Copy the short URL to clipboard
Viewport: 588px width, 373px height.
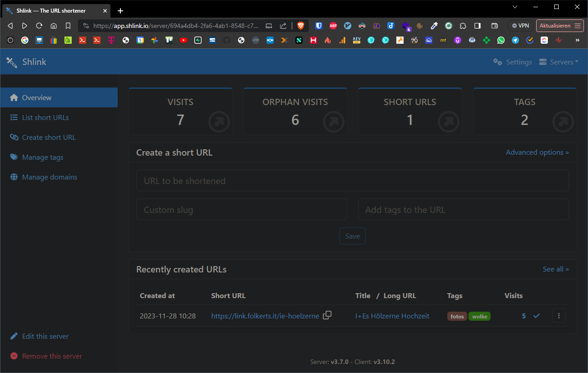[327, 315]
